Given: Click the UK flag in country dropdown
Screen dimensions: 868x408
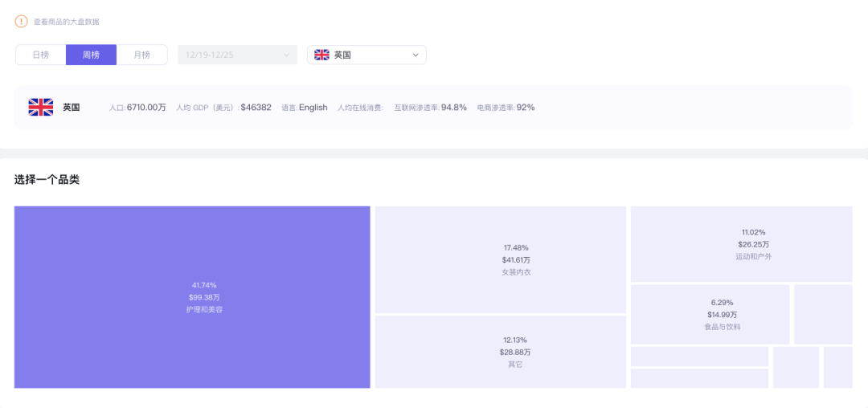Looking at the screenshot, I should tap(321, 55).
